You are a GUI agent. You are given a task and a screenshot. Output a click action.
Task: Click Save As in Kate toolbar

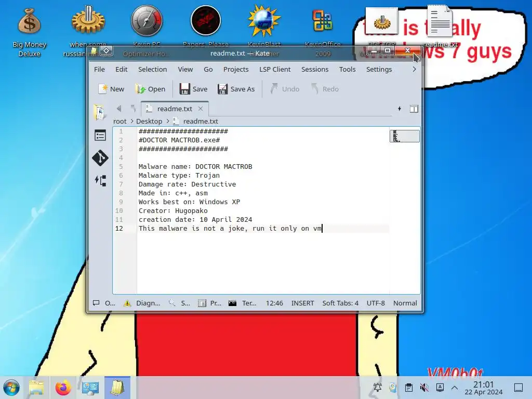236,89
